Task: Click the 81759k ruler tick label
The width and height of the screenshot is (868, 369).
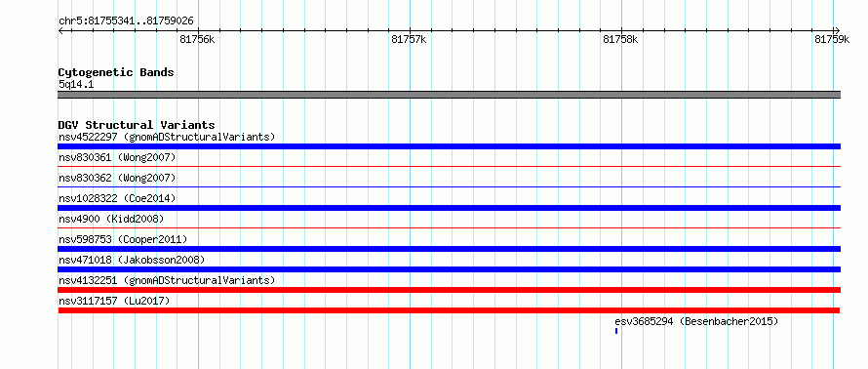Action: tap(832, 39)
